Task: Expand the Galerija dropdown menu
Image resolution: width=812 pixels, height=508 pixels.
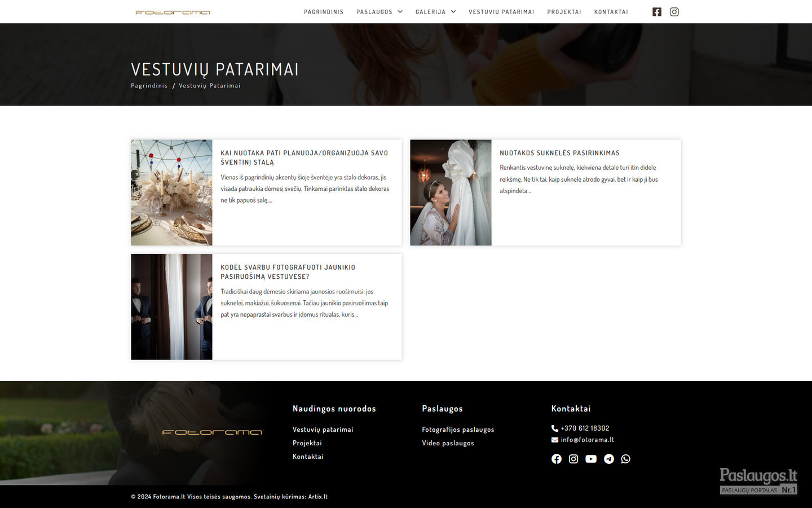Action: [435, 12]
